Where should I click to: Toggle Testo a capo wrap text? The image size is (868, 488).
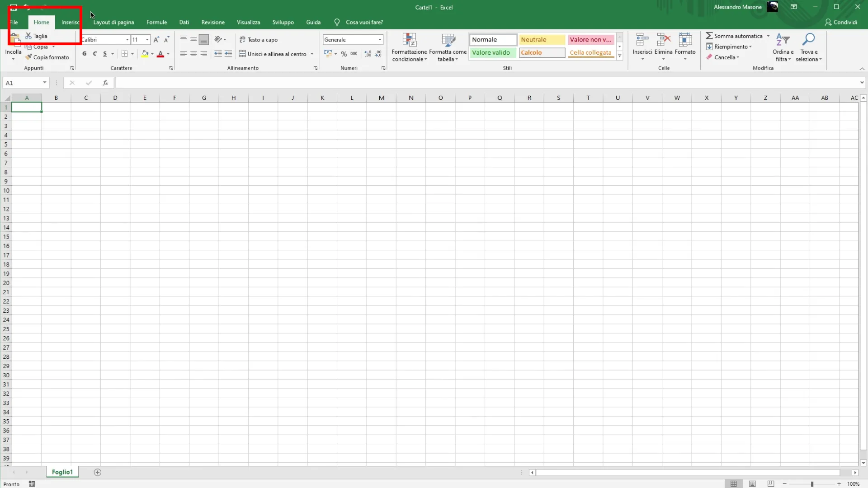click(259, 40)
